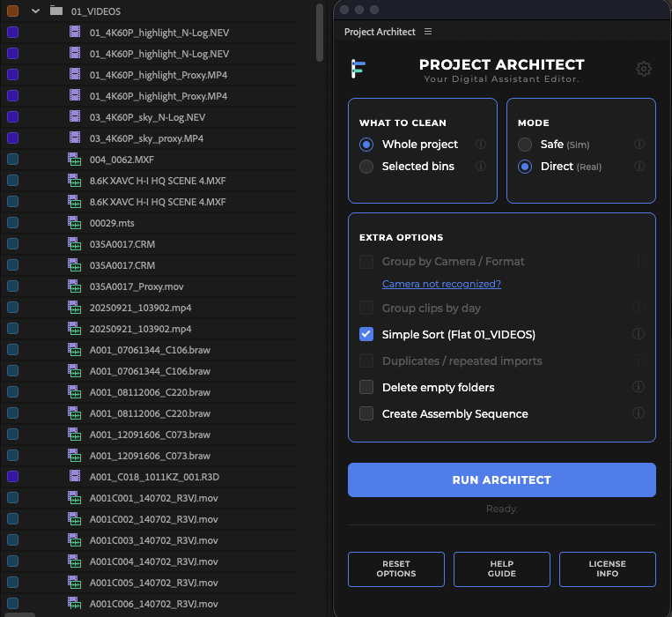Click the clip icon of 03_4K60P_sky_proxy.MP4
Screen dimensions: 672x617
[75, 138]
